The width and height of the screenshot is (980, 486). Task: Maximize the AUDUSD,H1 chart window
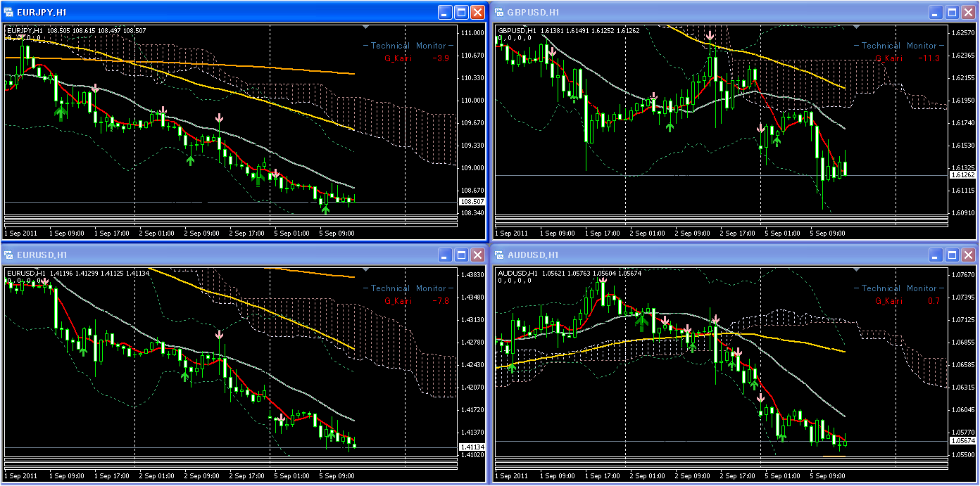pyautogui.click(x=952, y=255)
